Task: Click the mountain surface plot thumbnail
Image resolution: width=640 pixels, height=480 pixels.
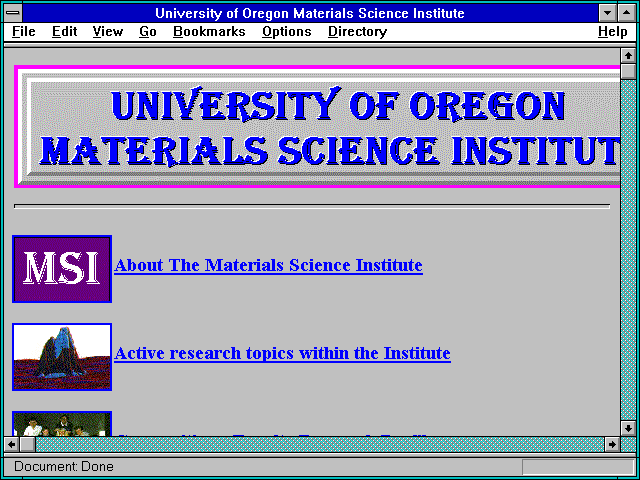Action: tap(62, 357)
